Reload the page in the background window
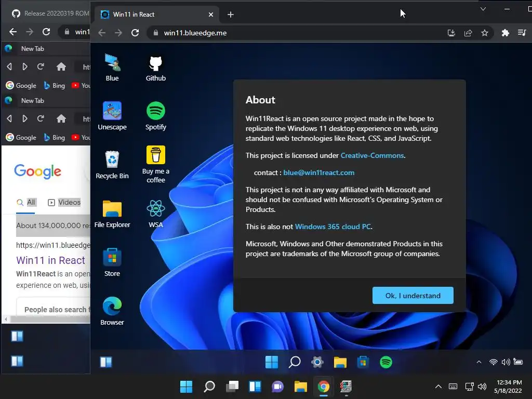Screen dimensions: 532x399 46,32
